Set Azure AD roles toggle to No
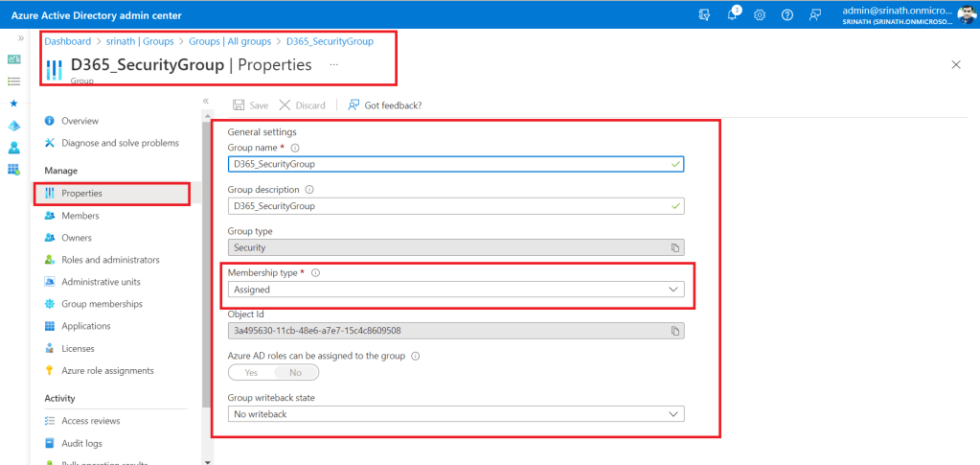 click(x=295, y=372)
